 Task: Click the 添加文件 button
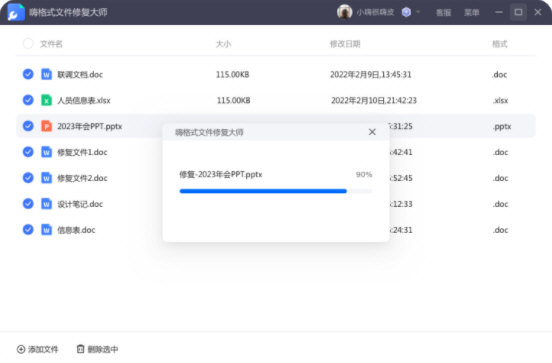[x=38, y=349]
